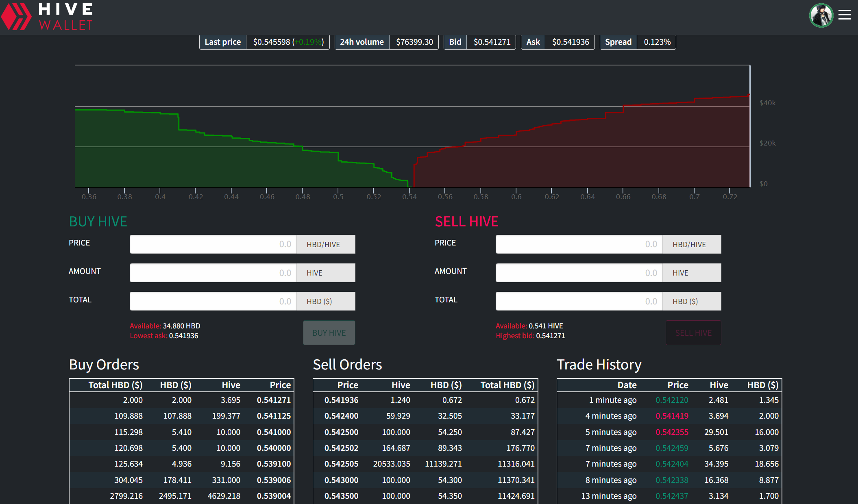Click the Buy Orders heading

tap(104, 365)
